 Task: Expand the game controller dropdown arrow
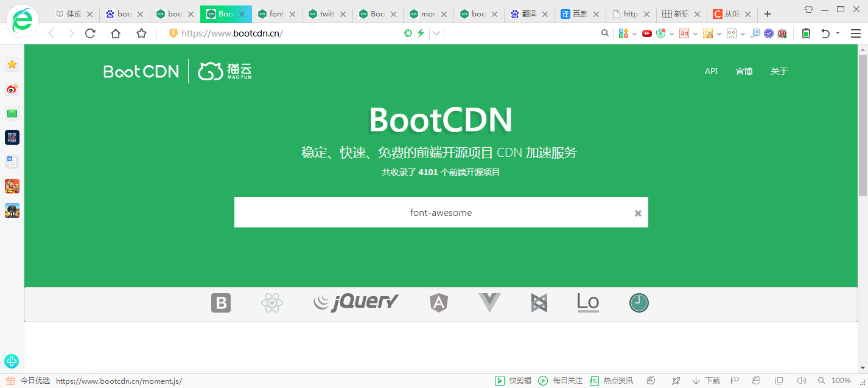point(743,34)
